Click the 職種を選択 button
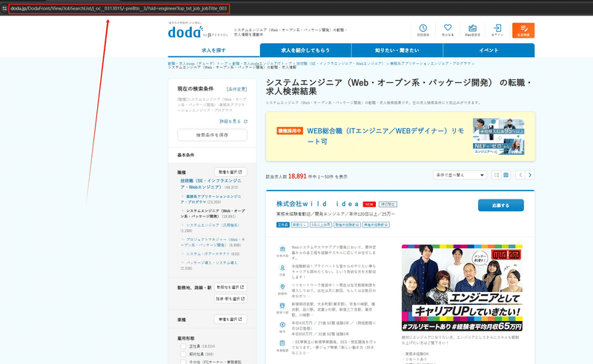The height and width of the screenshot is (364, 593). point(231,172)
